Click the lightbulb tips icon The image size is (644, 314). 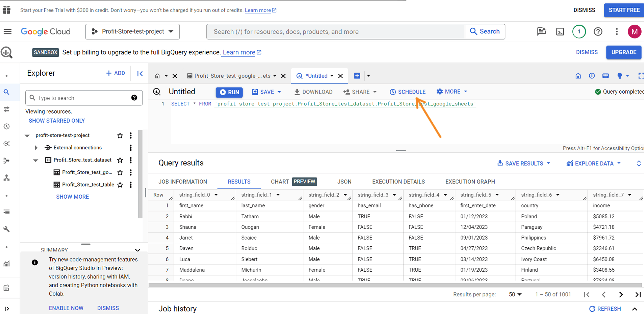pos(620,76)
